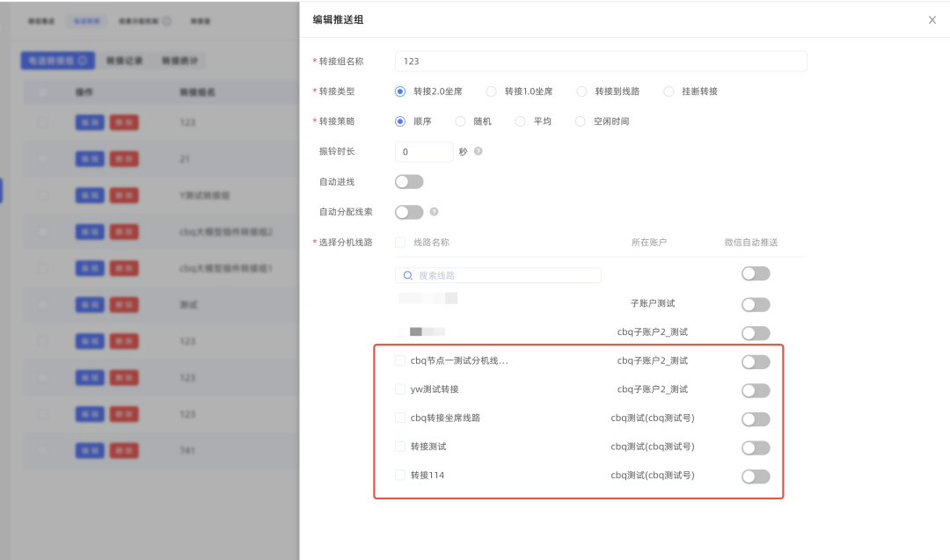The width and height of the screenshot is (950, 560).
Task: Choose 转接到线路 as the transfer type
Action: [x=581, y=91]
